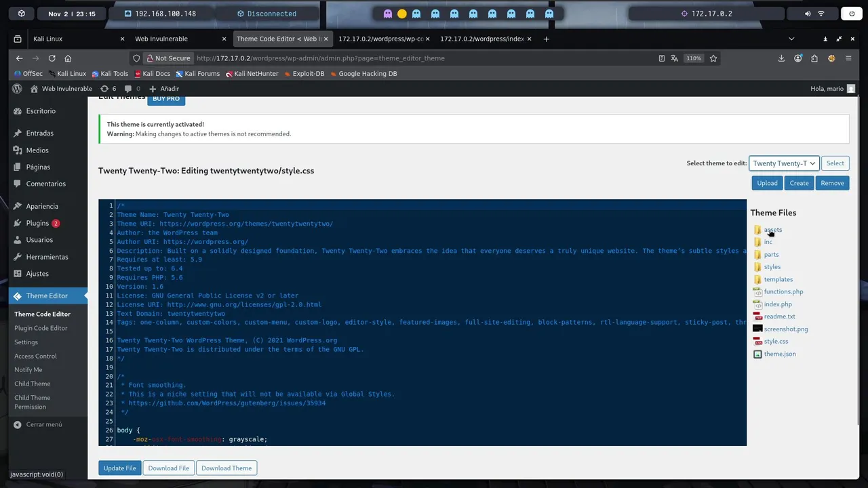Open the browser extensions puzzle icon

click(814, 58)
